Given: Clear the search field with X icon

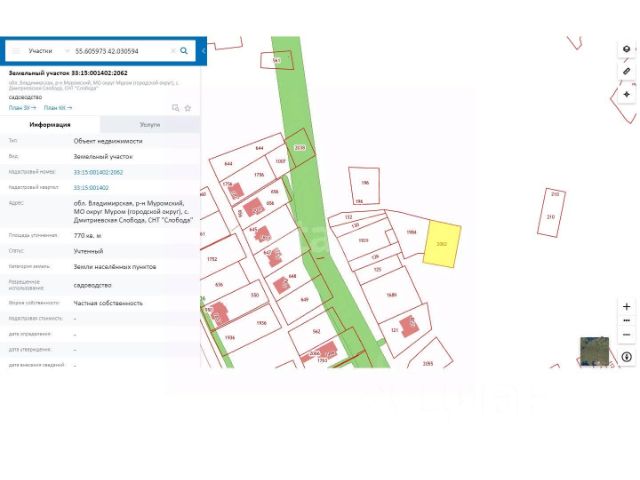Looking at the screenshot, I should click(173, 51).
